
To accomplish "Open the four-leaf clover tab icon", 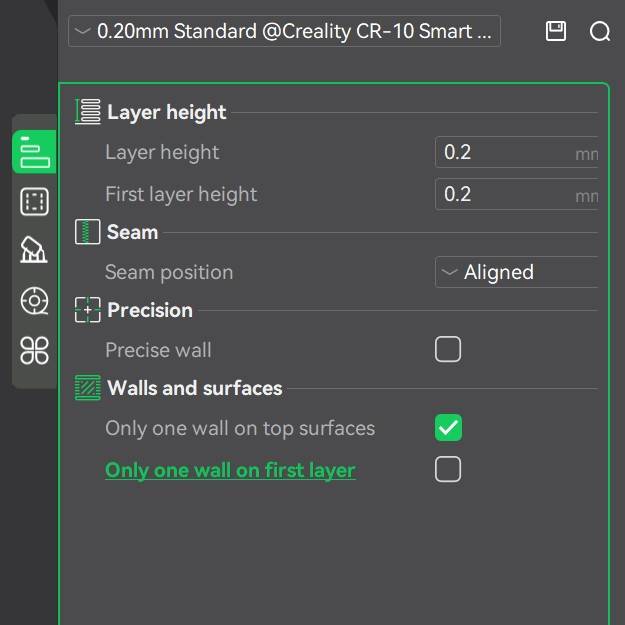I will tap(34, 350).
